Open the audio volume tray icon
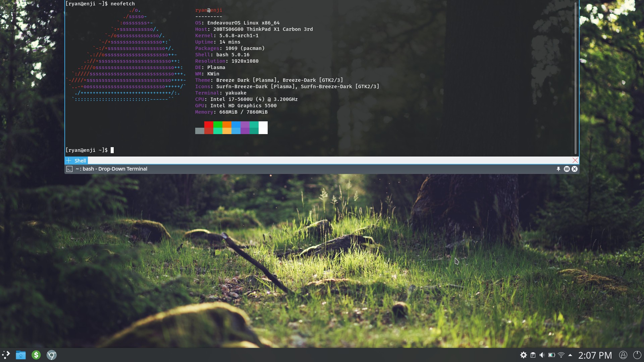 pos(542,355)
